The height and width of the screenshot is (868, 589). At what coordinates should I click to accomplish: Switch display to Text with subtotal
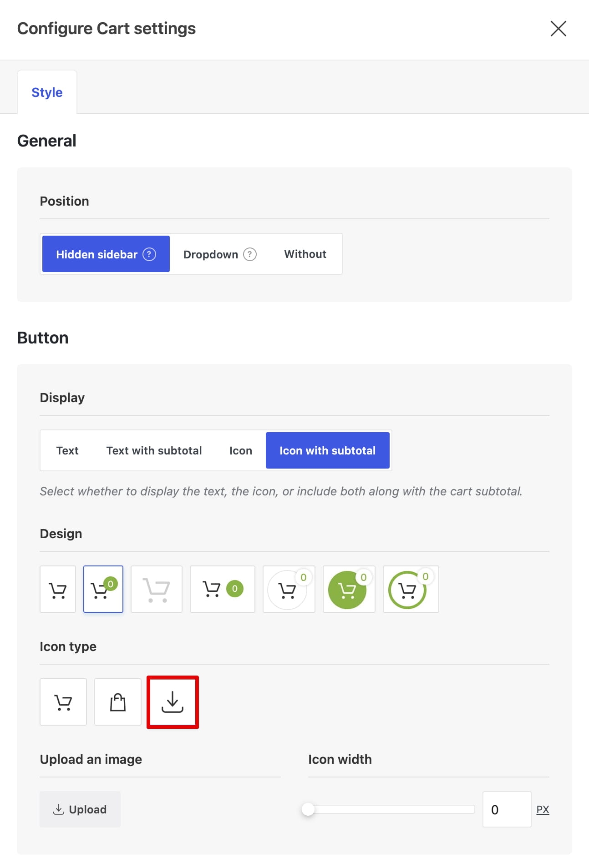(154, 450)
